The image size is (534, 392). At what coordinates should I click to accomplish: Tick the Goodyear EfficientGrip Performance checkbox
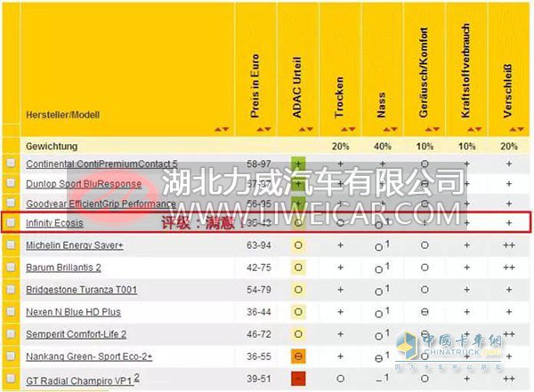(x=11, y=203)
